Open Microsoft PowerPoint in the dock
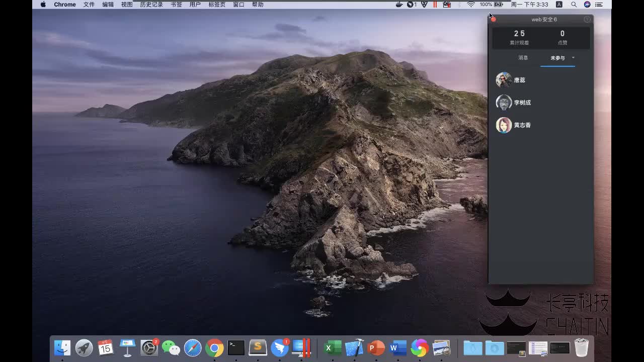644x362 pixels. click(376, 347)
